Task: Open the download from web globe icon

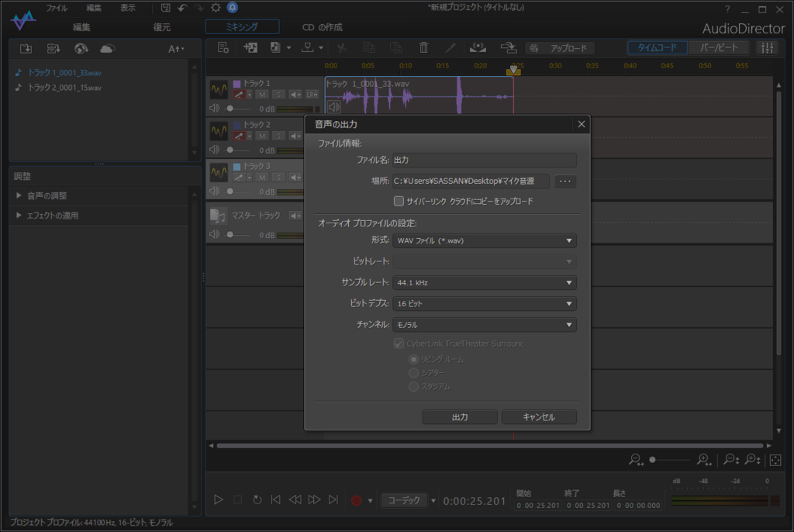Action: 81,49
